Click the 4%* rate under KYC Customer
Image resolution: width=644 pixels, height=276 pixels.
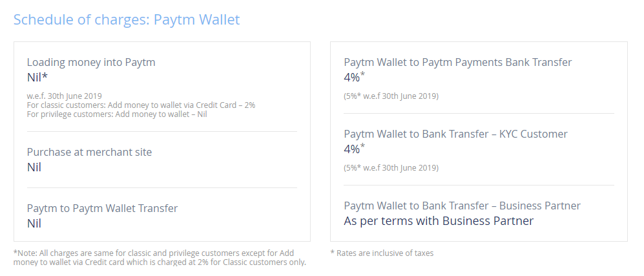tap(354, 149)
